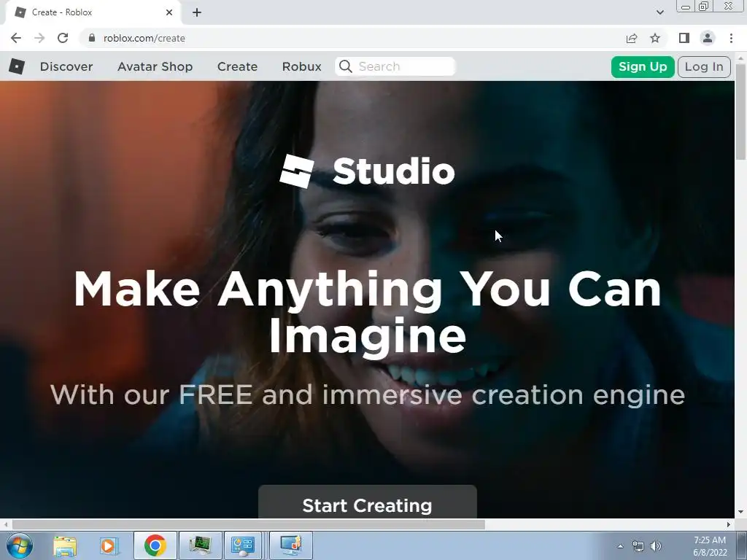The height and width of the screenshot is (560, 747).
Task: Click the vertical scrollbar down arrow
Action: (x=741, y=513)
